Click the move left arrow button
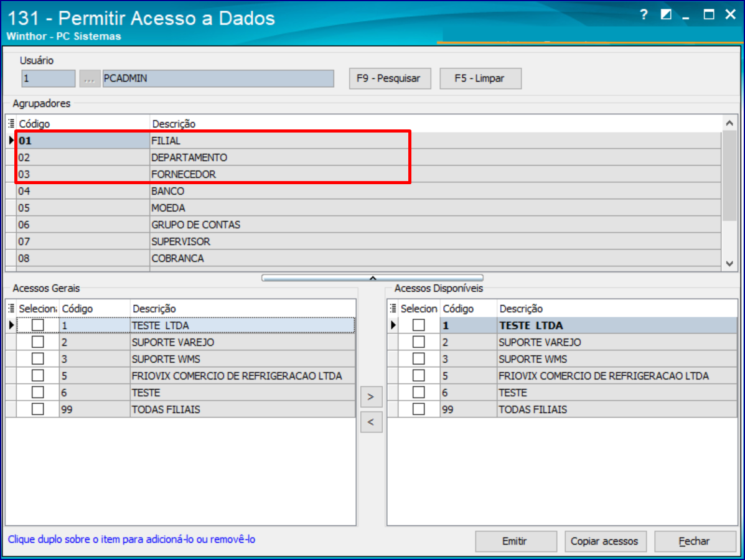The image size is (745, 560). 371,422
